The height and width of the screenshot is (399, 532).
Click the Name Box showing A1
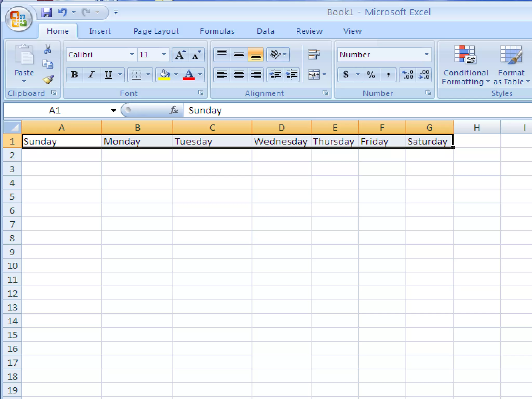pos(55,110)
